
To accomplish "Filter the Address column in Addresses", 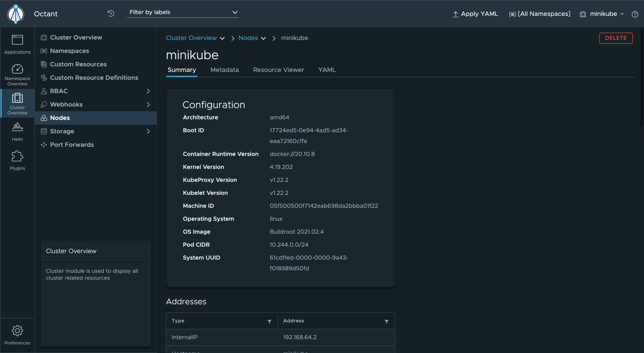I will click(x=386, y=321).
